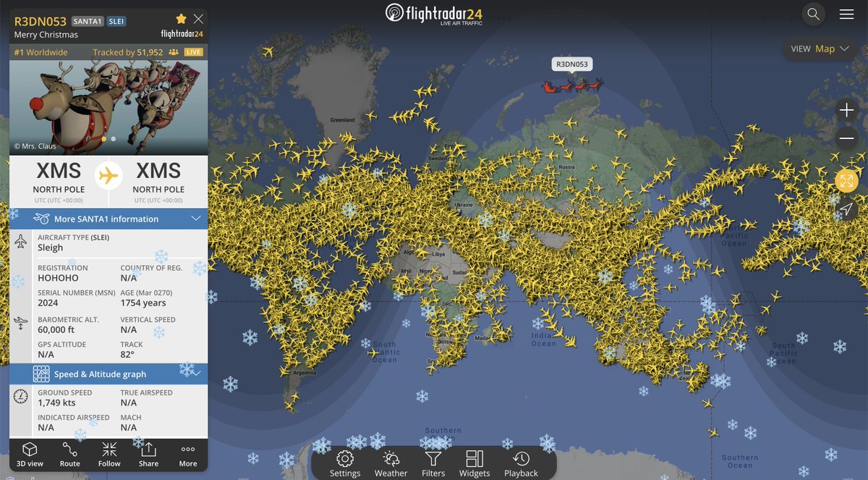Share this flight
The width and height of the screenshot is (868, 480).
148,455
